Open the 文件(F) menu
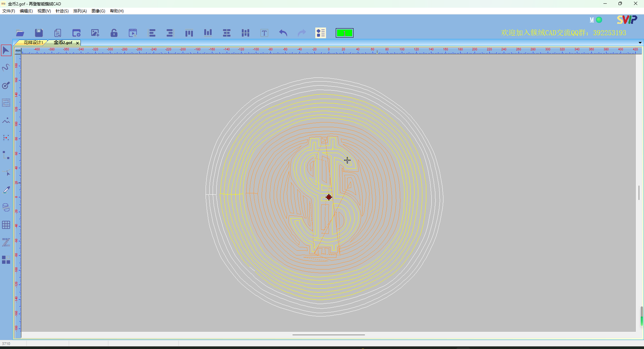This screenshot has width=644, height=349. tap(9, 11)
